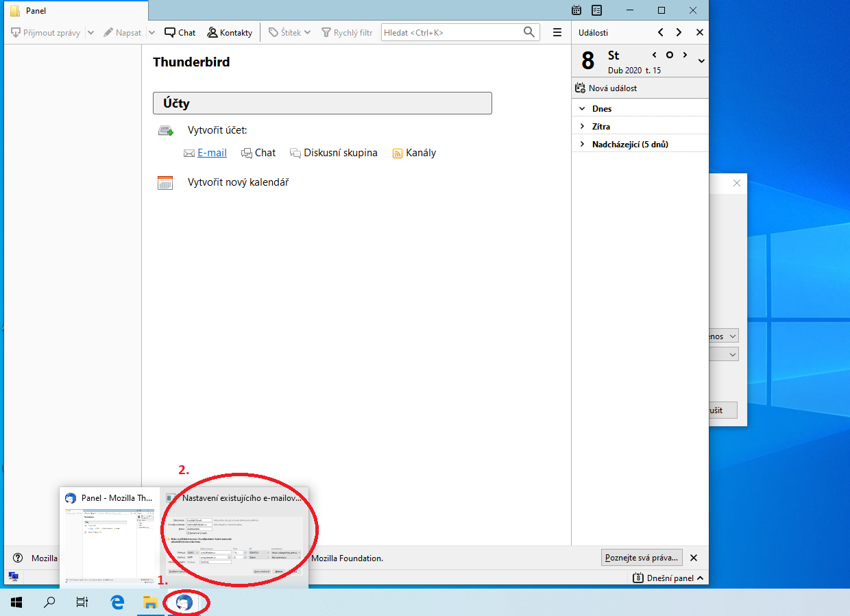Click small next arrow beside St

click(x=684, y=55)
